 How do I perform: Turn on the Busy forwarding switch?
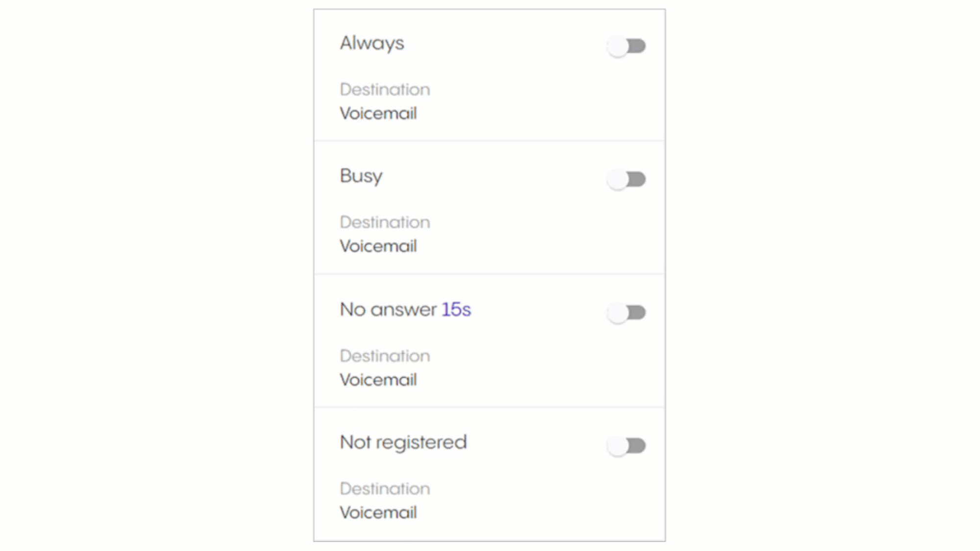tap(627, 179)
